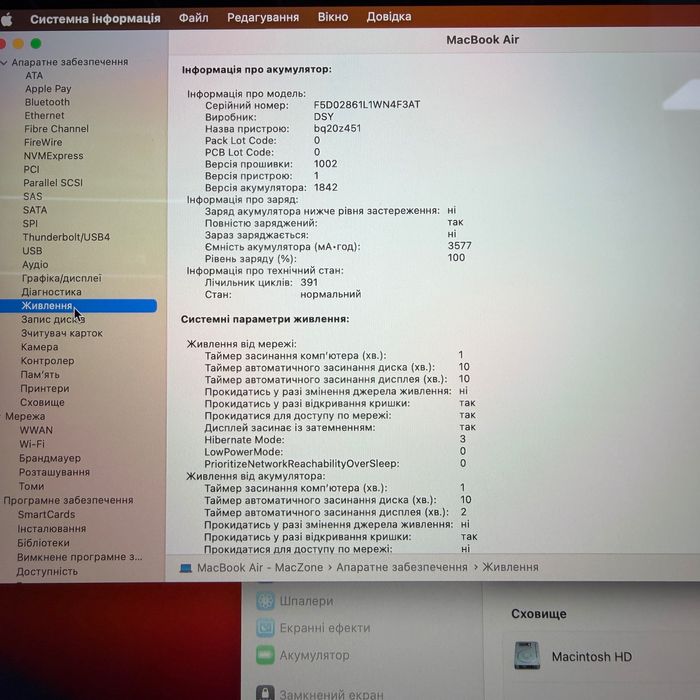The height and width of the screenshot is (700, 700).
Task: Open the Довідка menu
Action: click(x=389, y=17)
